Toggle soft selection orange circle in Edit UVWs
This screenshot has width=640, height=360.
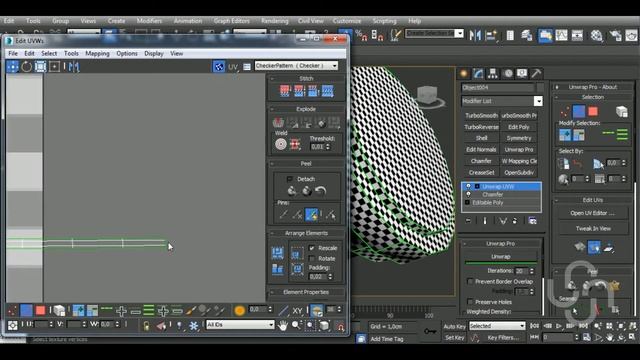(x=240, y=311)
